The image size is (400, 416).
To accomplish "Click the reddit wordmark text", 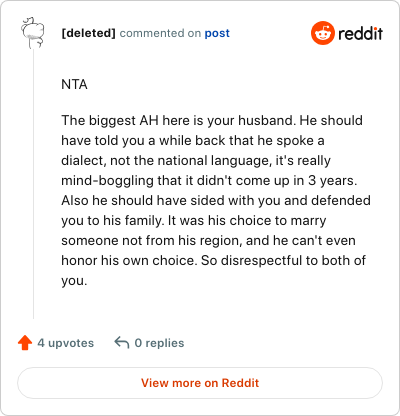I will point(360,33).
